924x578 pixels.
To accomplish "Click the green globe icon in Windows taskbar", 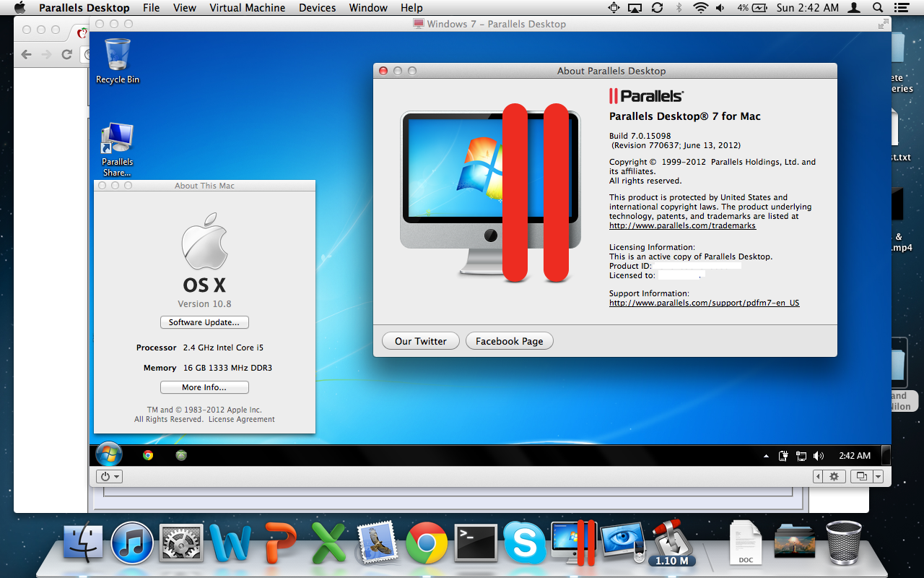I will pyautogui.click(x=182, y=455).
